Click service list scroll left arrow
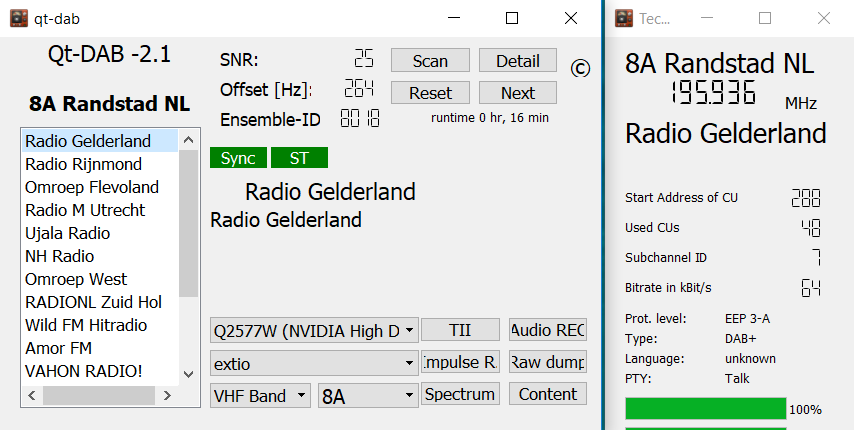The height and width of the screenshot is (430, 854). point(32,395)
